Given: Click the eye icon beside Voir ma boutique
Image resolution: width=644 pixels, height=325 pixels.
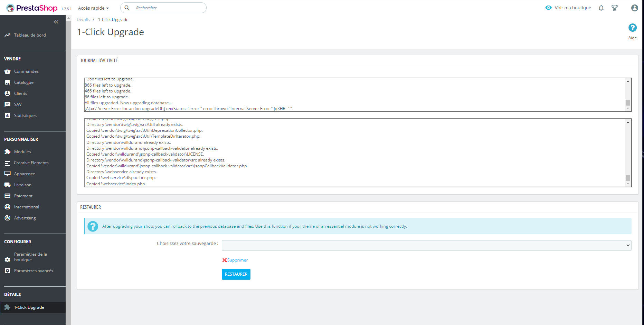Looking at the screenshot, I should 549,8.
